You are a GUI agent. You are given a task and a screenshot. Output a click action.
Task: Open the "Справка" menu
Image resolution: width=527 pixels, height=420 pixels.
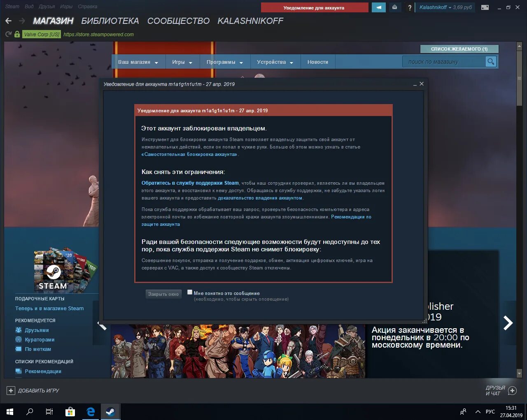click(87, 6)
